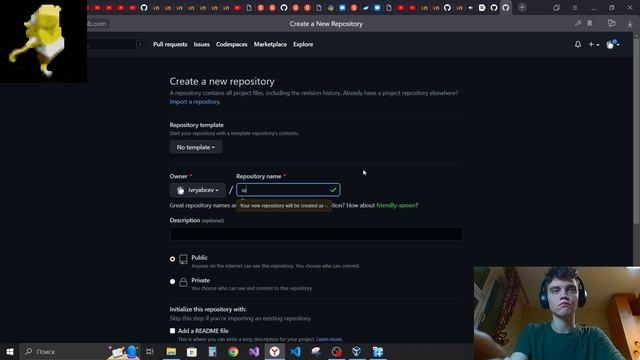Select the Private visibility radio button
The image size is (640, 360).
pyautogui.click(x=172, y=281)
